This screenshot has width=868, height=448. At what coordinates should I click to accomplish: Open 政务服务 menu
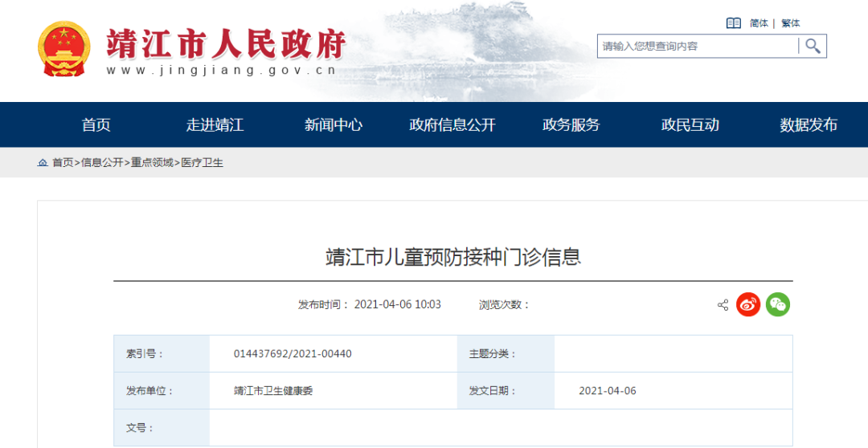(x=571, y=125)
